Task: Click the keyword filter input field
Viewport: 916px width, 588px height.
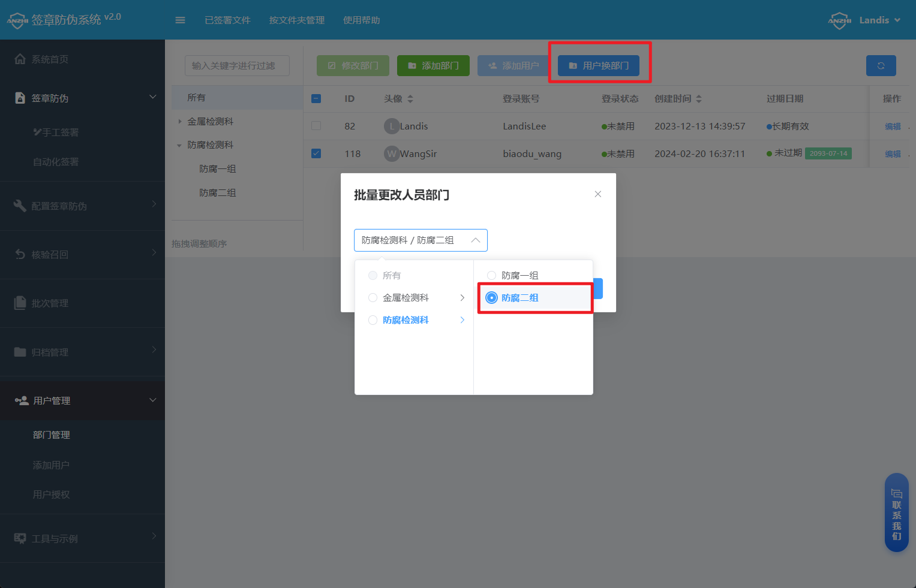Action: (236, 65)
